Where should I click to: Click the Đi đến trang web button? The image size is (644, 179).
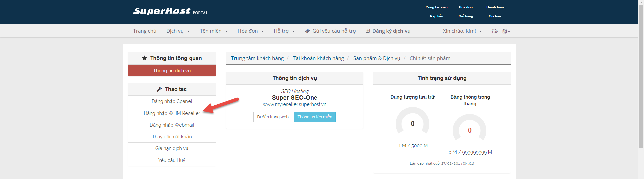[x=273, y=117]
